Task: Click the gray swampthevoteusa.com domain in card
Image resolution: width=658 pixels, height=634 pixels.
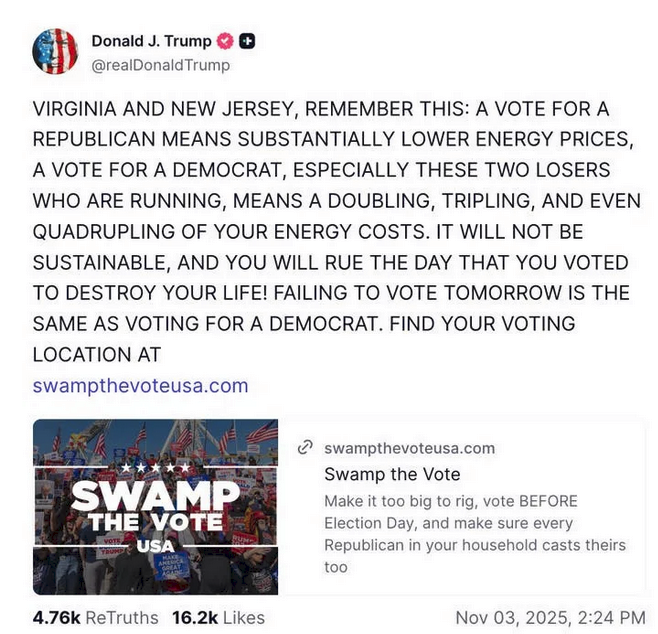Action: tap(409, 448)
